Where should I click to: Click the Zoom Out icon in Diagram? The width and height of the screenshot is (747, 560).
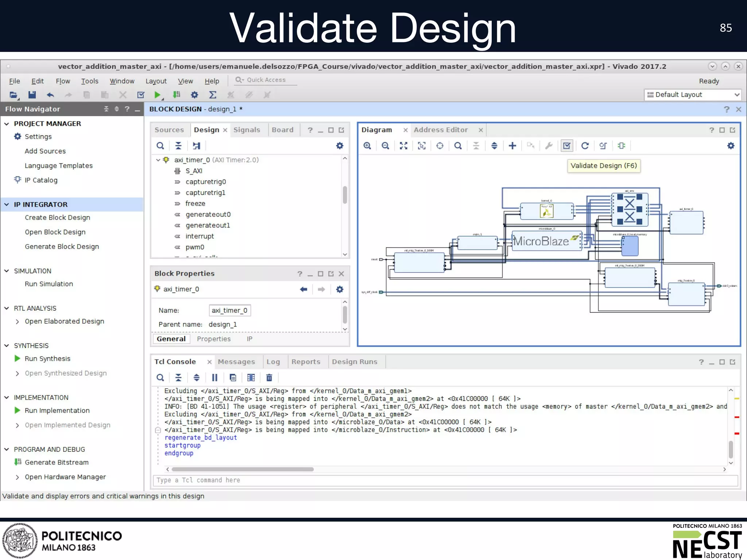click(385, 146)
